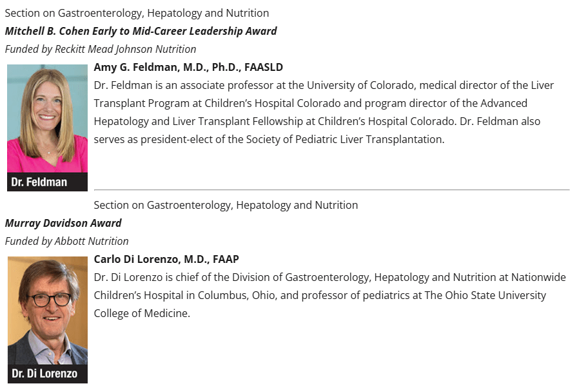
Task: Click the name Carlo Di Lorenzo, M.D., FAAP
Action: (166, 259)
